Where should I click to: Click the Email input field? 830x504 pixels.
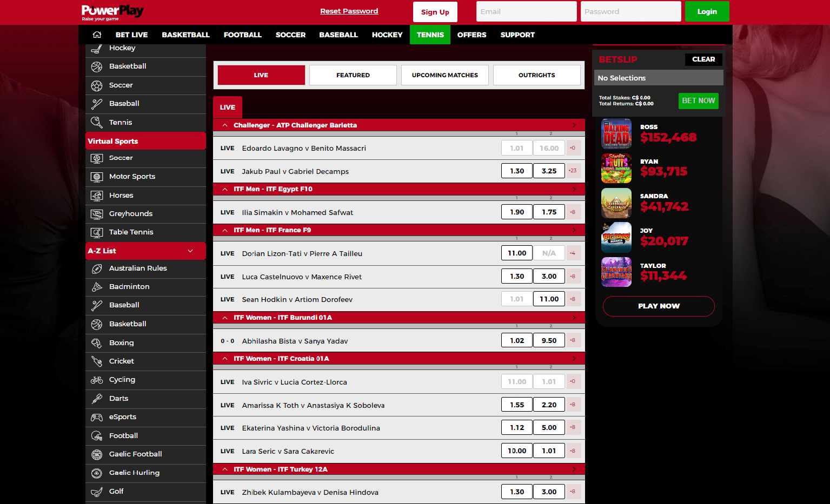tap(526, 11)
